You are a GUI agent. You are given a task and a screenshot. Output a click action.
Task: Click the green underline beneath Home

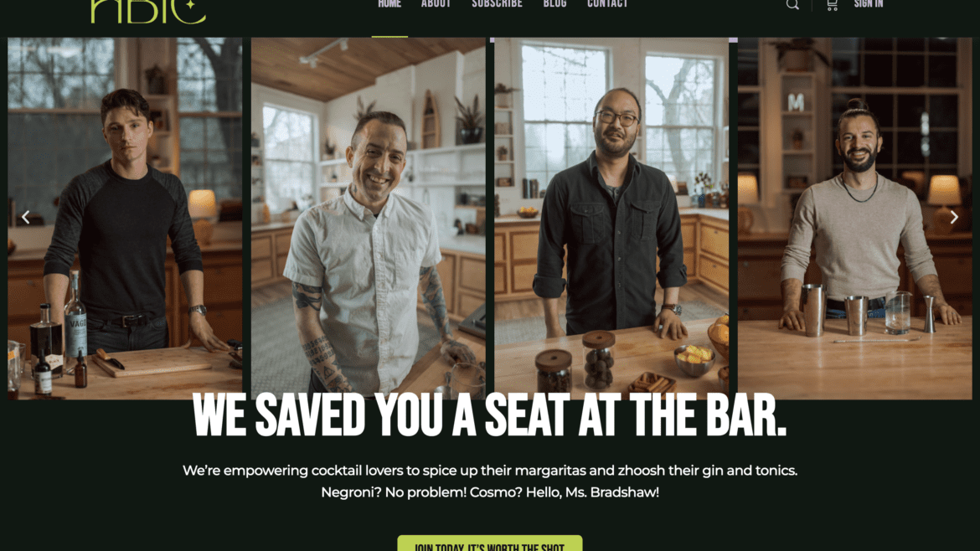pyautogui.click(x=389, y=36)
